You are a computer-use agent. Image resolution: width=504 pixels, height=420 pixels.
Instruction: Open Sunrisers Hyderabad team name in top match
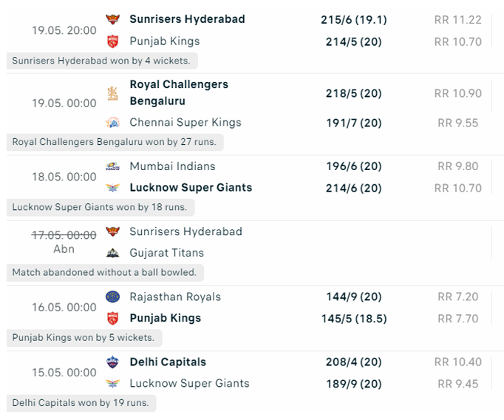pos(187,19)
